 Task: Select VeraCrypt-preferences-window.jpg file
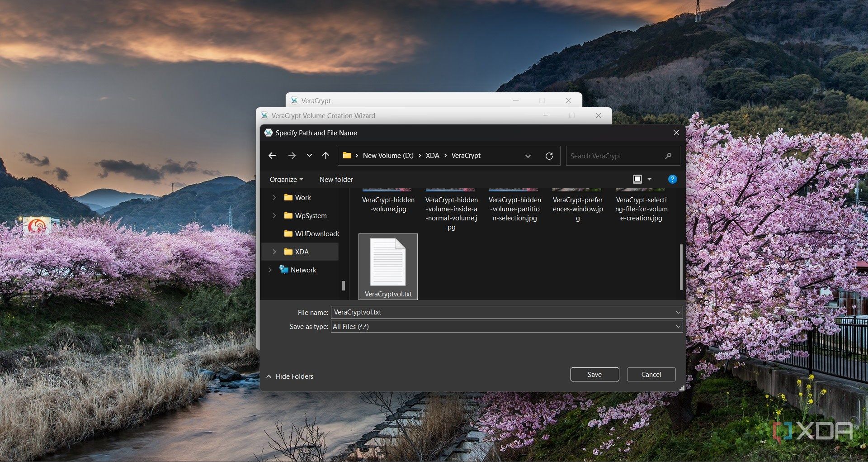pyautogui.click(x=578, y=209)
